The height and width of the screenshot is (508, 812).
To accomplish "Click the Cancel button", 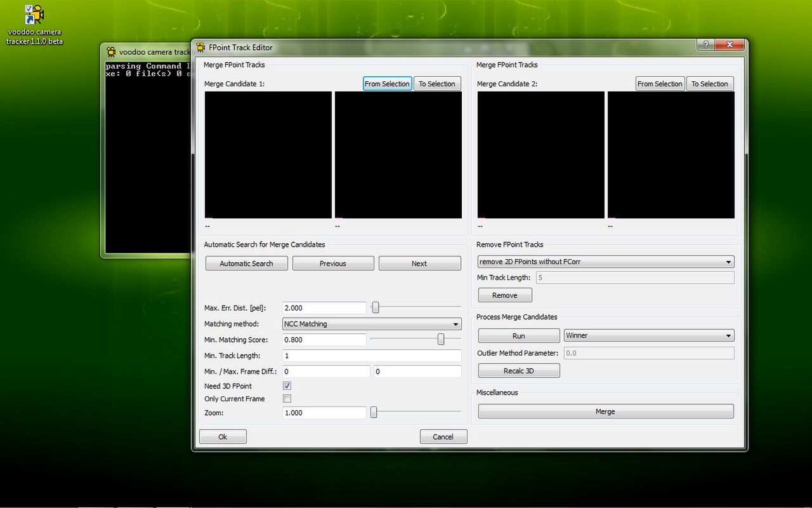I will [443, 437].
